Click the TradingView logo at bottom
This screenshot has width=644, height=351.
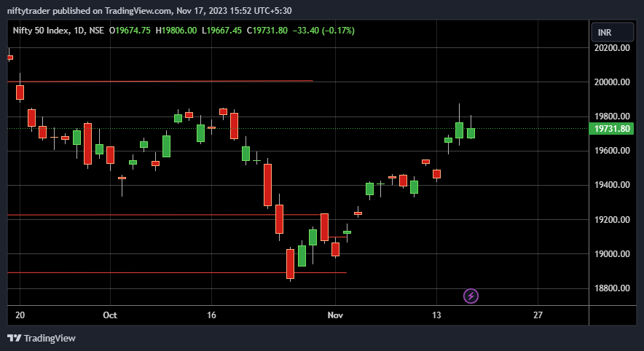tap(42, 339)
